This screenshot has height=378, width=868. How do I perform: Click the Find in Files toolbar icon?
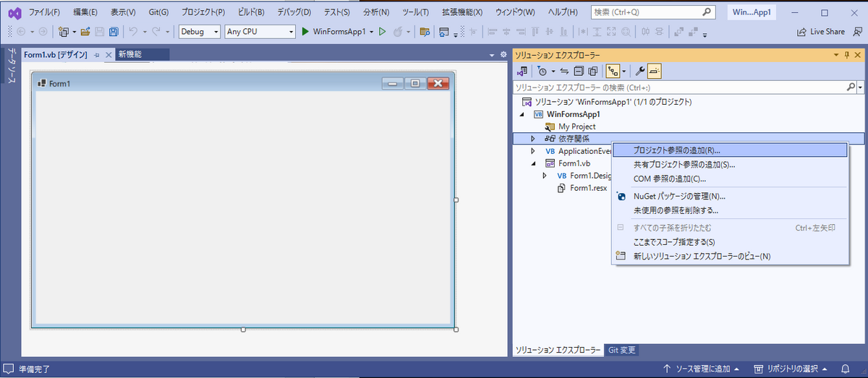(425, 32)
